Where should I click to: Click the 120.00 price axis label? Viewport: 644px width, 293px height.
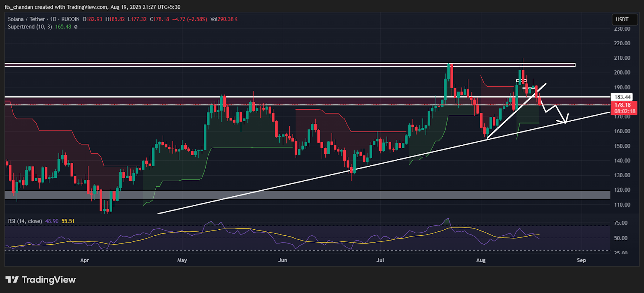click(622, 190)
